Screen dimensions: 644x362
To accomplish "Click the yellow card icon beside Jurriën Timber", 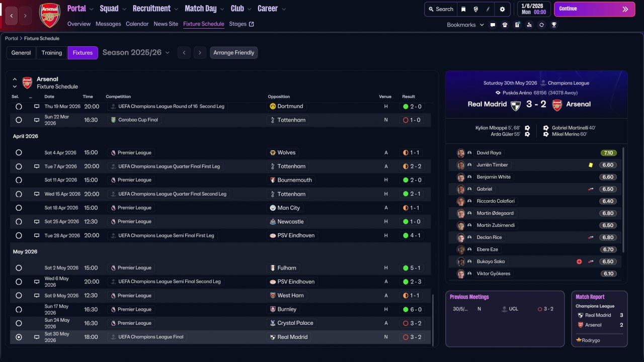I will [x=591, y=165].
